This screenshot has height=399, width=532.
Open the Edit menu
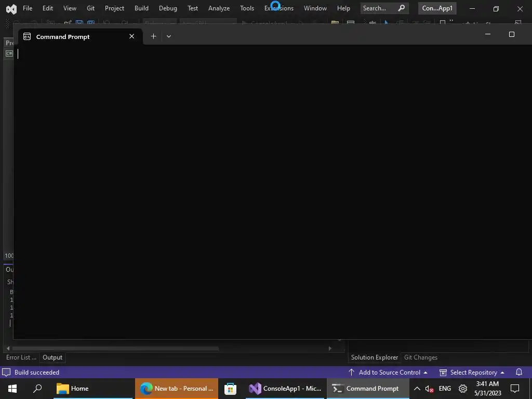(x=47, y=8)
